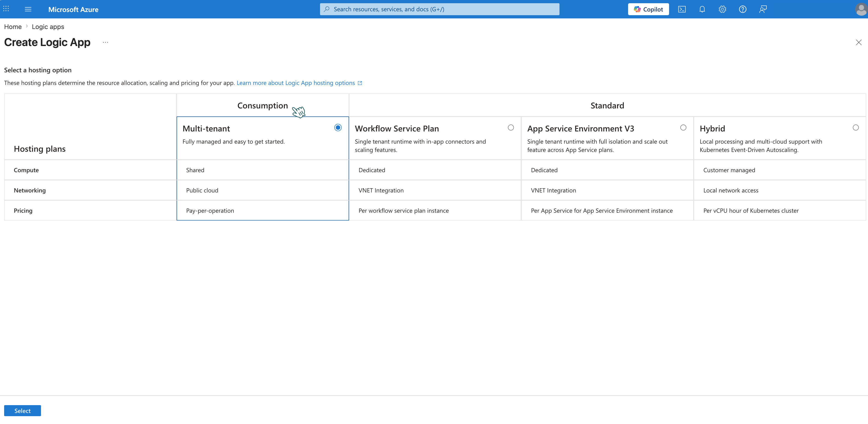The height and width of the screenshot is (424, 868).
Task: Click the Select button
Action: (x=23, y=410)
